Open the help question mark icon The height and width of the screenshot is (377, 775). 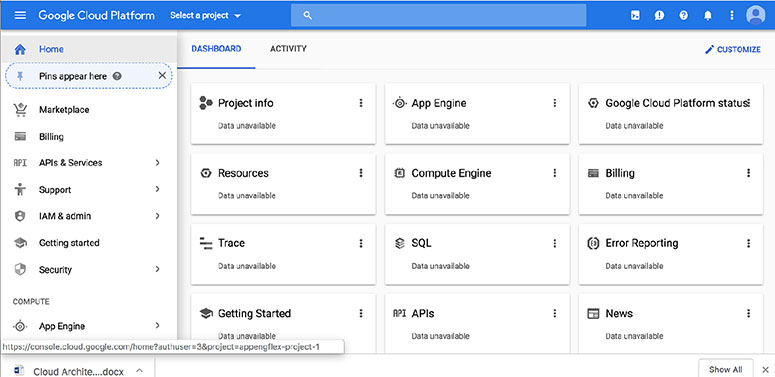pos(684,15)
